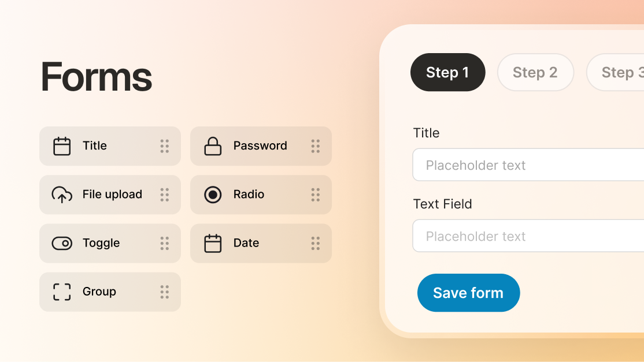Select the Step 1 tab
The image size is (644, 362).
448,72
